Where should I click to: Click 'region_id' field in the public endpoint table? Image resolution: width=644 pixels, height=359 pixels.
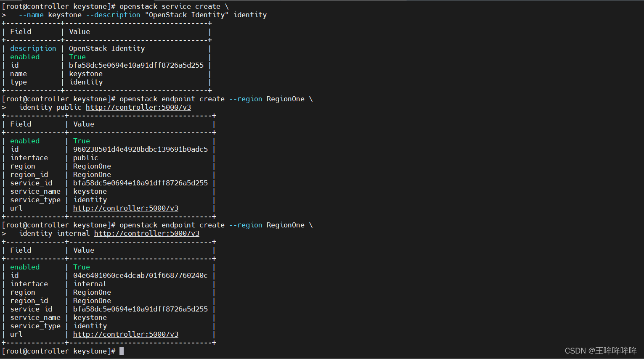coord(29,174)
